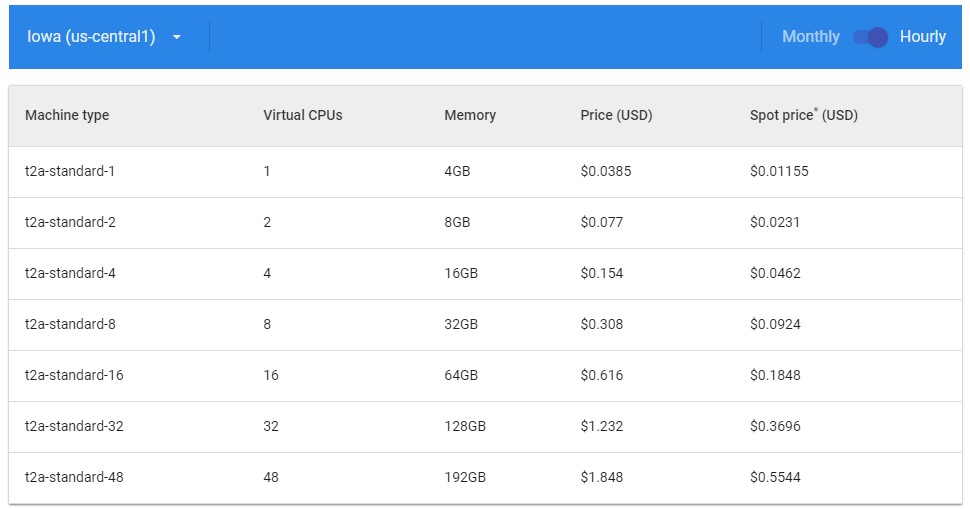Select the t2a-standard-16 machine type cell
This screenshot has height=509, width=970.
coord(74,375)
